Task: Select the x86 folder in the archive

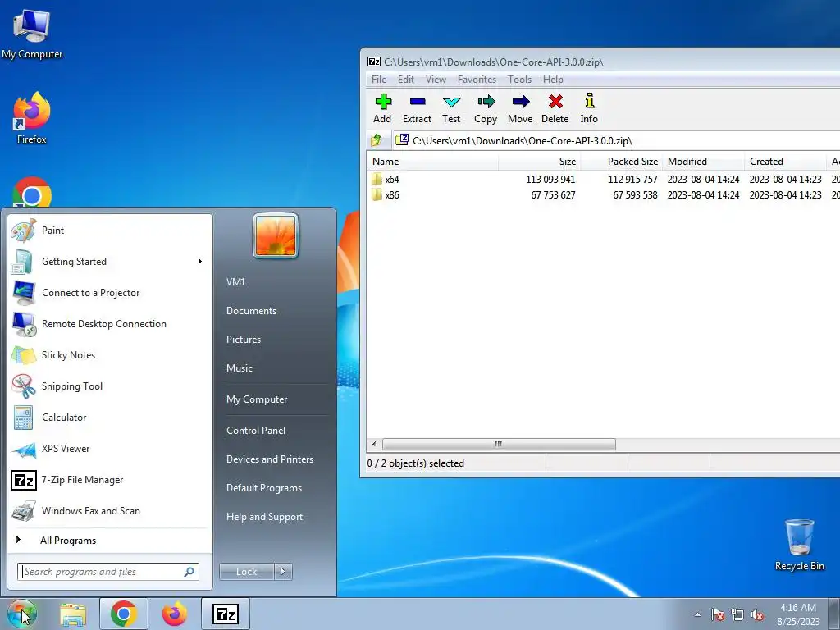Action: tap(391, 195)
